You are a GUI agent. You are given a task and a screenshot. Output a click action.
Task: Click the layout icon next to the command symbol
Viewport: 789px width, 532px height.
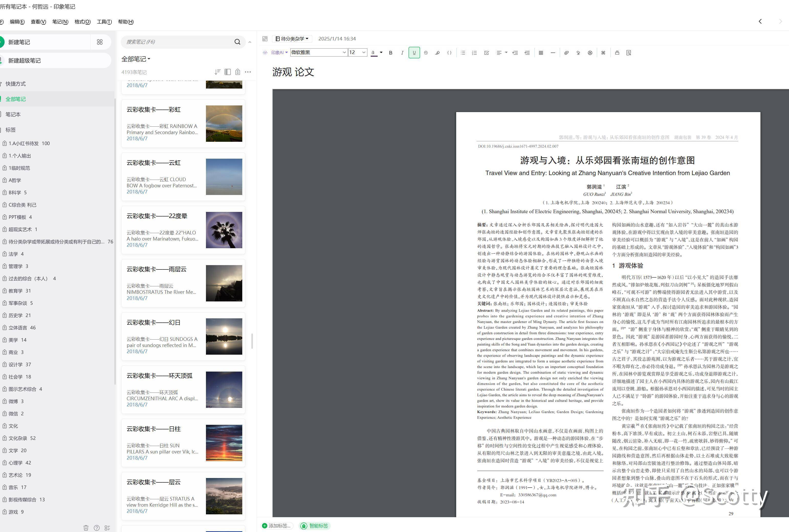tap(617, 53)
